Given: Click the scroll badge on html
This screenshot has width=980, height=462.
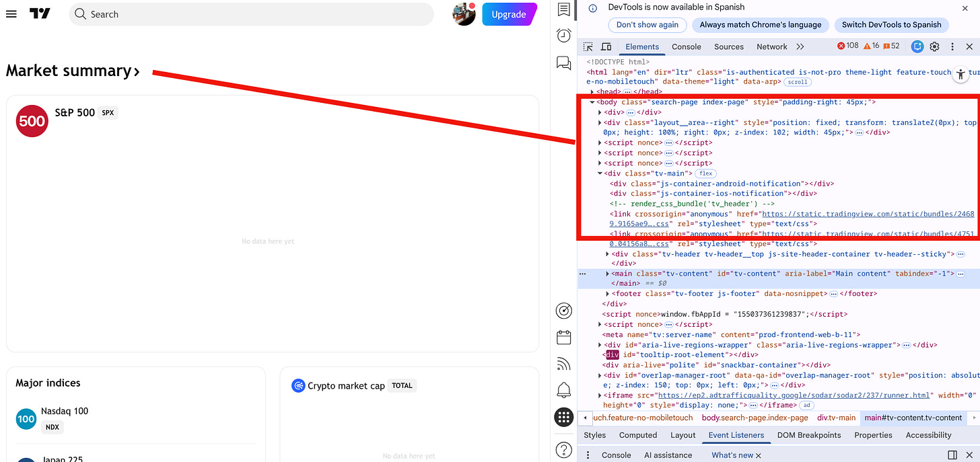Looking at the screenshot, I should (x=798, y=82).
